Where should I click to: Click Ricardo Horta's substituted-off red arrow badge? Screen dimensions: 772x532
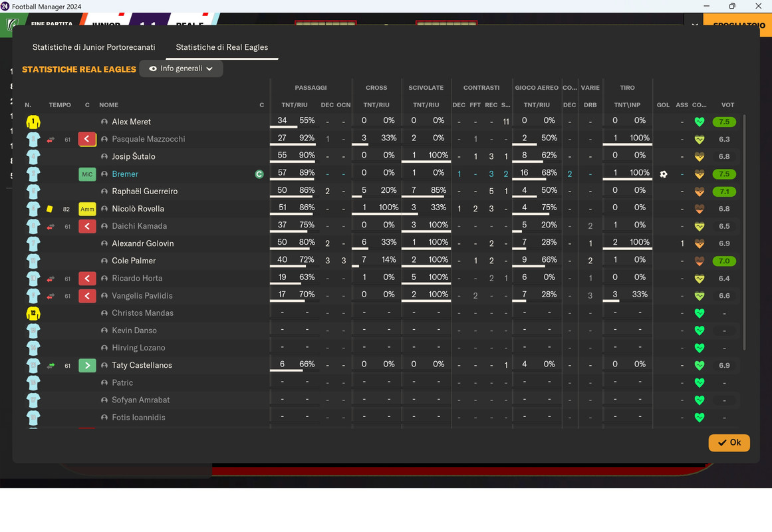(87, 279)
